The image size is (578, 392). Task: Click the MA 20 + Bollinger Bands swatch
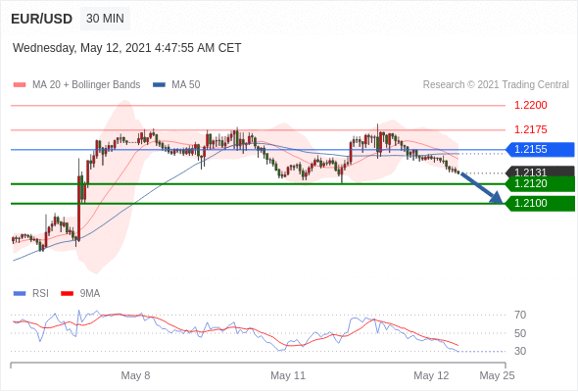[x=20, y=85]
